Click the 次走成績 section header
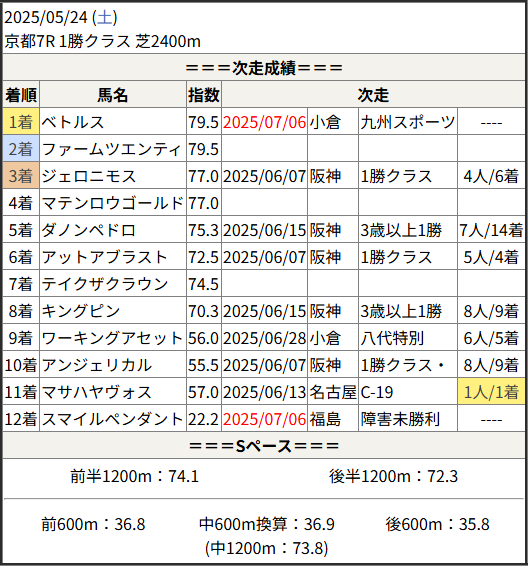Viewport: 528px width, 566px height. pyautogui.click(x=264, y=68)
